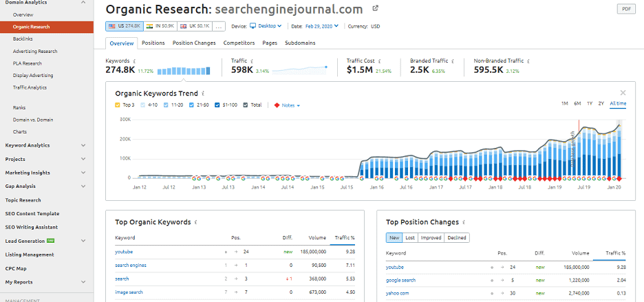The image size is (644, 302).
Task: Switch to Subdomains tab
Action: click(x=300, y=43)
